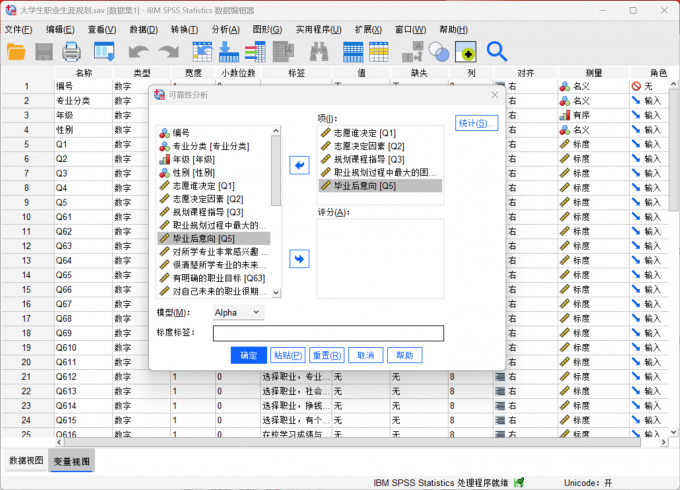Select 专业分类 [专业分类] in variable list
Viewport: 680px width, 490px height.
[214, 146]
